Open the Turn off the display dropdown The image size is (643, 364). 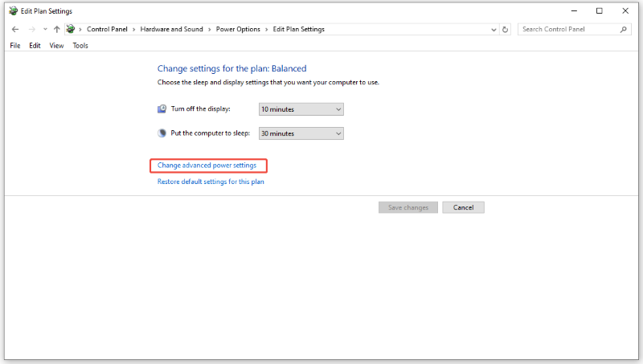[x=301, y=109]
